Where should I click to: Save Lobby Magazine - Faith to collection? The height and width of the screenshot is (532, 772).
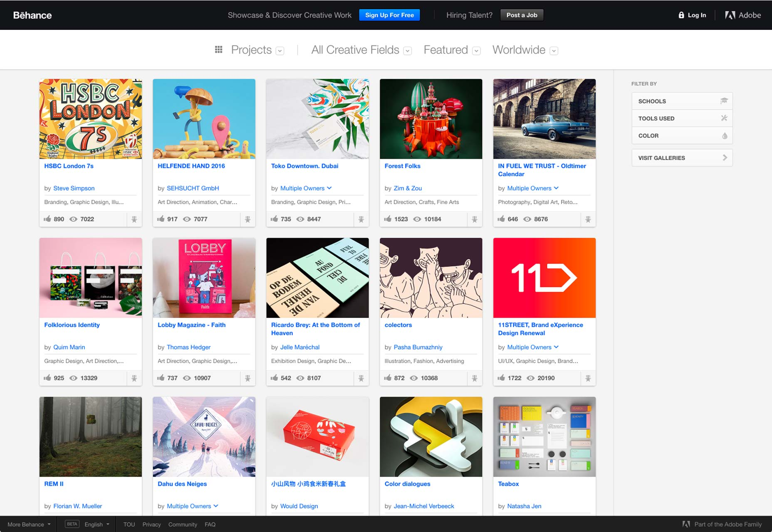click(248, 378)
